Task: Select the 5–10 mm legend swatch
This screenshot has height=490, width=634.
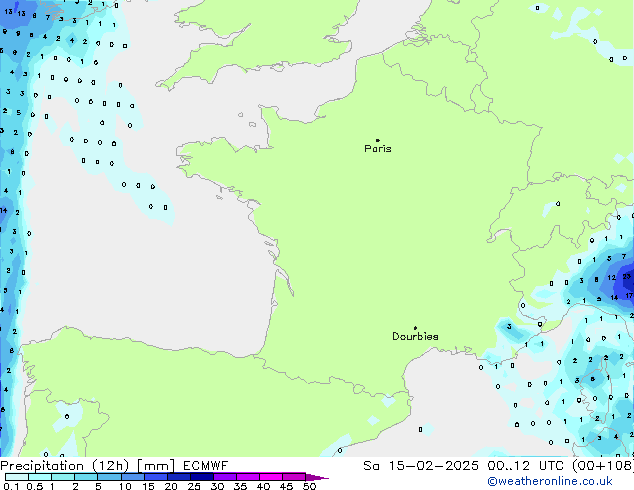Action: pos(109,477)
